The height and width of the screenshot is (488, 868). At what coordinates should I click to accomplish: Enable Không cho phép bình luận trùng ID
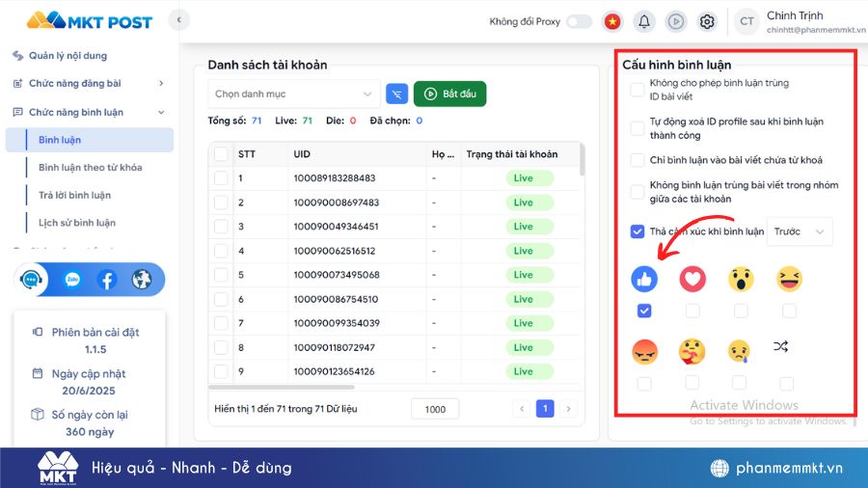click(x=637, y=90)
